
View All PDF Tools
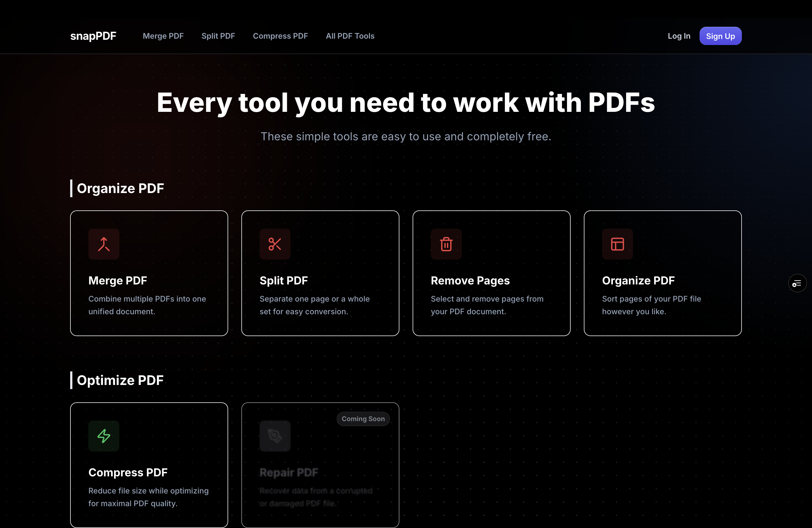pyautogui.click(x=350, y=36)
